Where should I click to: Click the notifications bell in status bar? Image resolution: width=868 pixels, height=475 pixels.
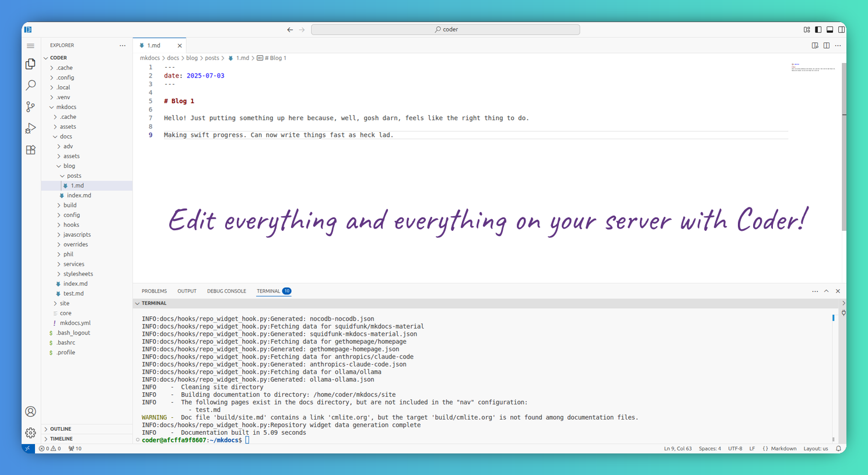pyautogui.click(x=838, y=449)
